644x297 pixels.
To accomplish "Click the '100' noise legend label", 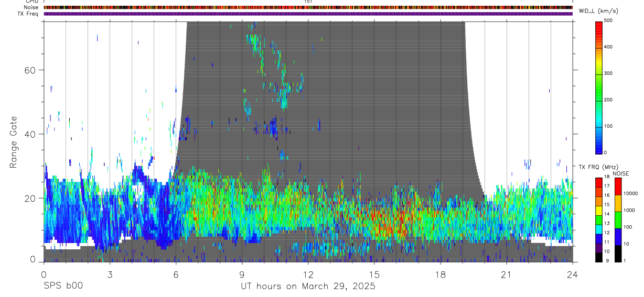I will pyautogui.click(x=627, y=227).
